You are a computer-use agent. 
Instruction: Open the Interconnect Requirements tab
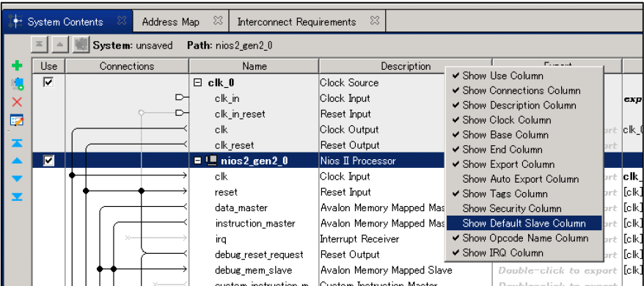(296, 22)
